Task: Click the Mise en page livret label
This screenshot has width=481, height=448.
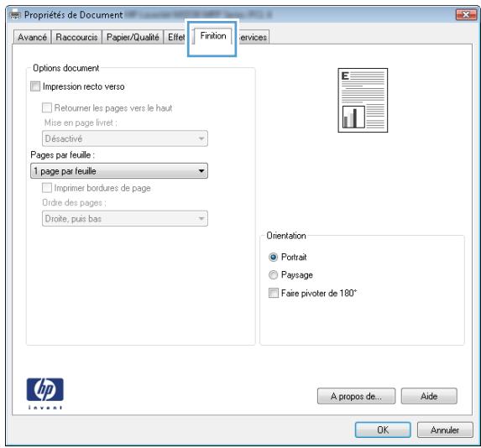Action: tap(81, 122)
